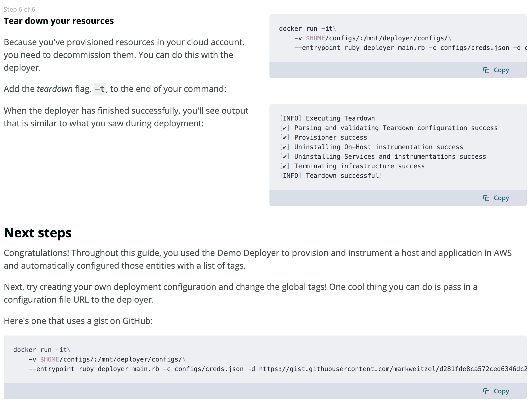Click '$HOME' variable in bottom code block
The height and width of the screenshot is (404, 532).
click(50, 359)
